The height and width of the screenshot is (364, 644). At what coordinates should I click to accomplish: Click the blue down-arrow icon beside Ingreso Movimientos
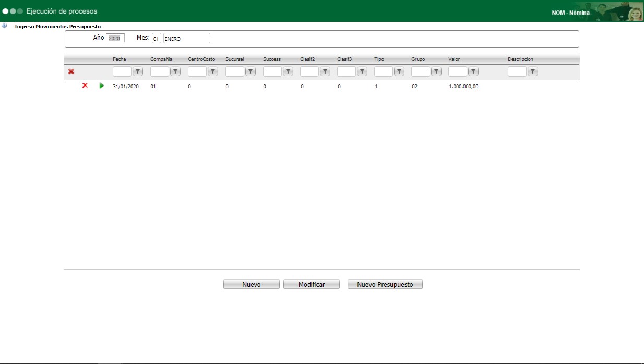[4, 26]
